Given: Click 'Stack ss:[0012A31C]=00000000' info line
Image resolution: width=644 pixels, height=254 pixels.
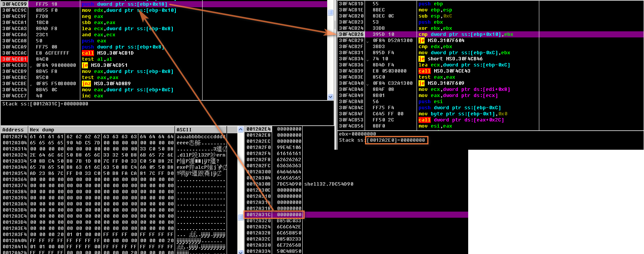Looking at the screenshot, I should tap(45, 104).
